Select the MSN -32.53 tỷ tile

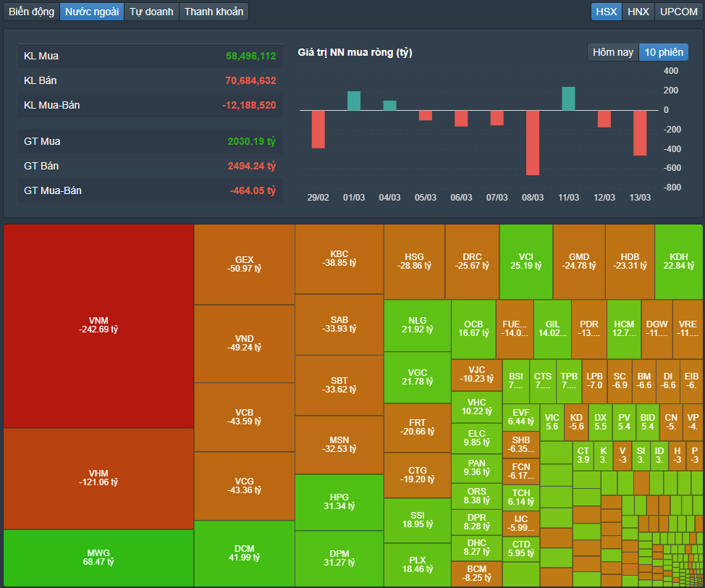tap(339, 445)
